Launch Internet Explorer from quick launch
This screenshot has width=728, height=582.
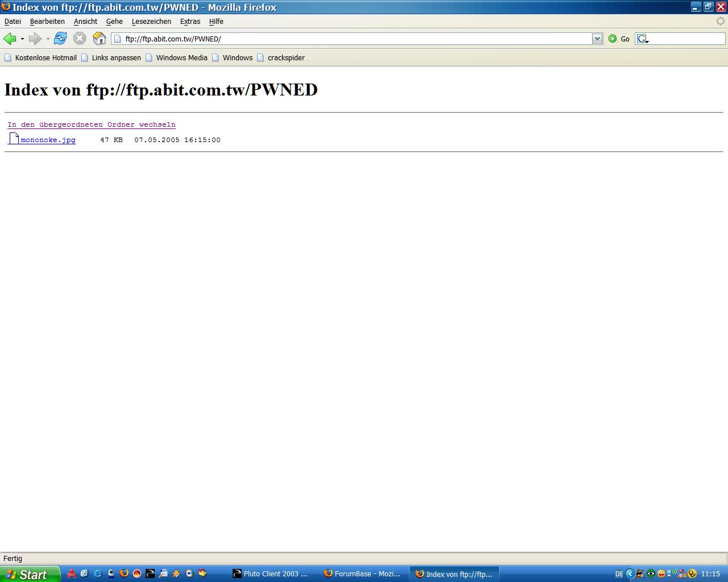98,573
